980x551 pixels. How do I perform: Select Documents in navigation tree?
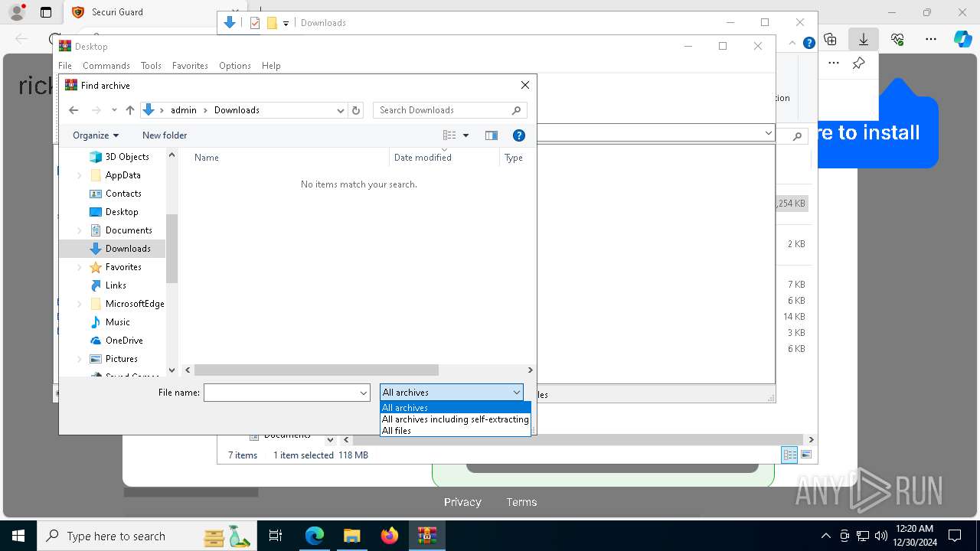(x=129, y=230)
